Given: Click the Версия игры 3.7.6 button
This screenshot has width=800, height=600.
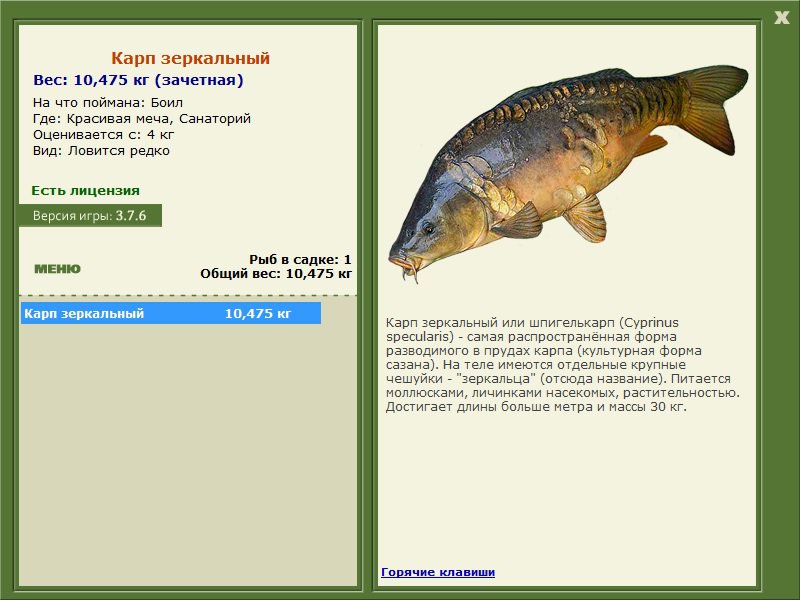Looking at the screenshot, I should 89,216.
